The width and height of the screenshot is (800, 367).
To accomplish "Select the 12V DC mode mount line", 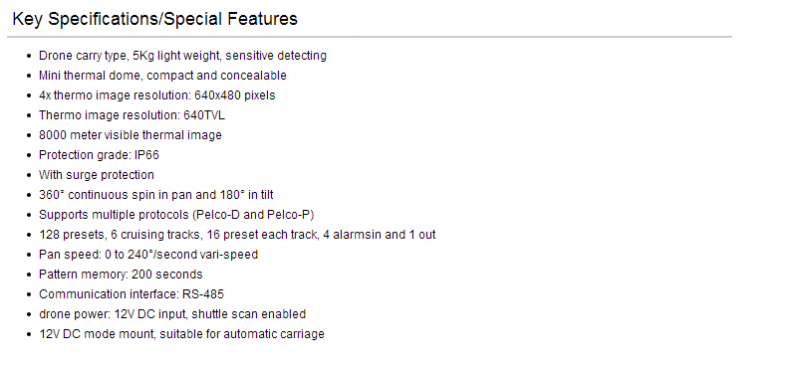I will (182, 334).
